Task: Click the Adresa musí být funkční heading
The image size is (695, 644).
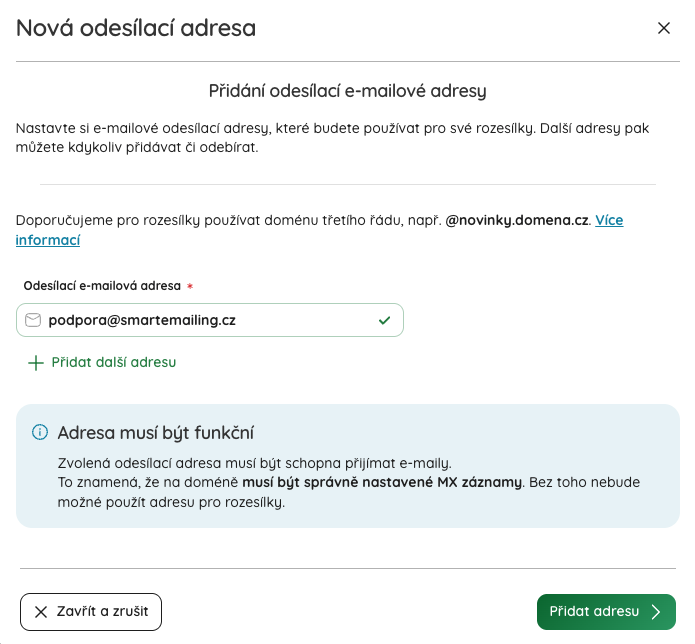Action: click(x=156, y=433)
